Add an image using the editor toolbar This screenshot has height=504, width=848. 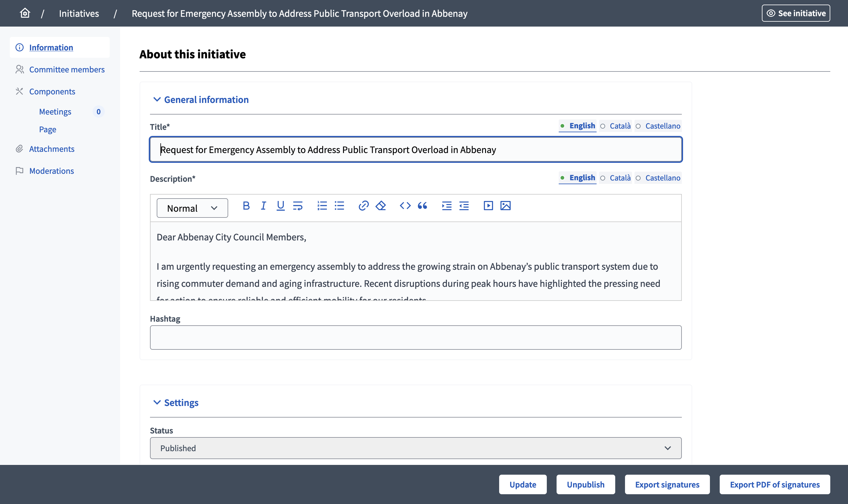click(x=505, y=206)
